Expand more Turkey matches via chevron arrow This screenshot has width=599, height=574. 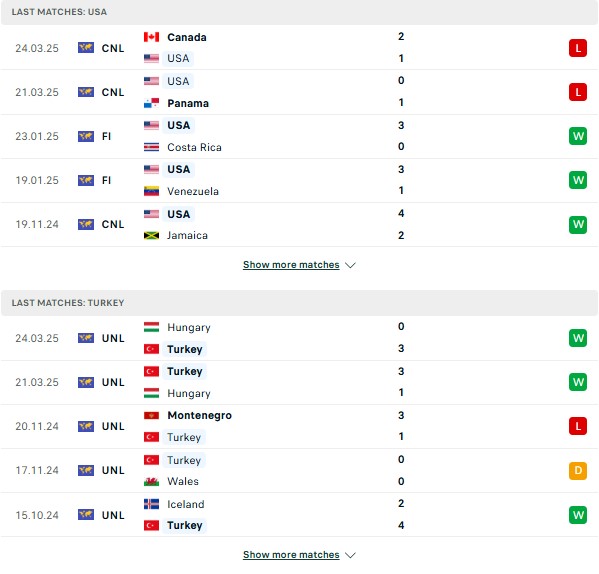pos(350,555)
